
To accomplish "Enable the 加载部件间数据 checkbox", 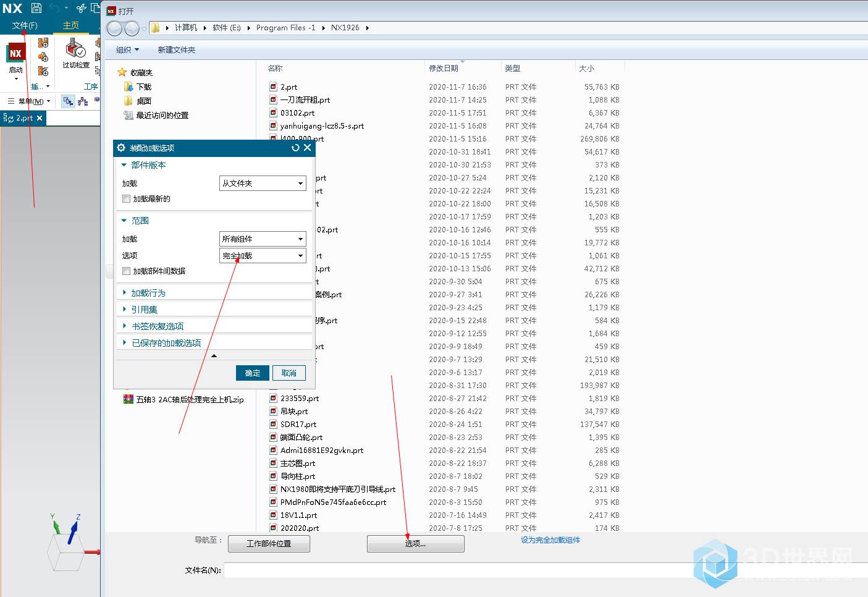I will click(x=127, y=271).
